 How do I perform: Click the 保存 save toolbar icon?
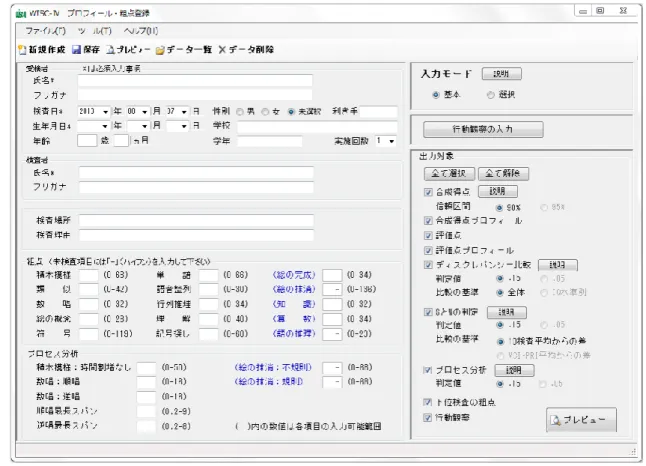pos(76,50)
